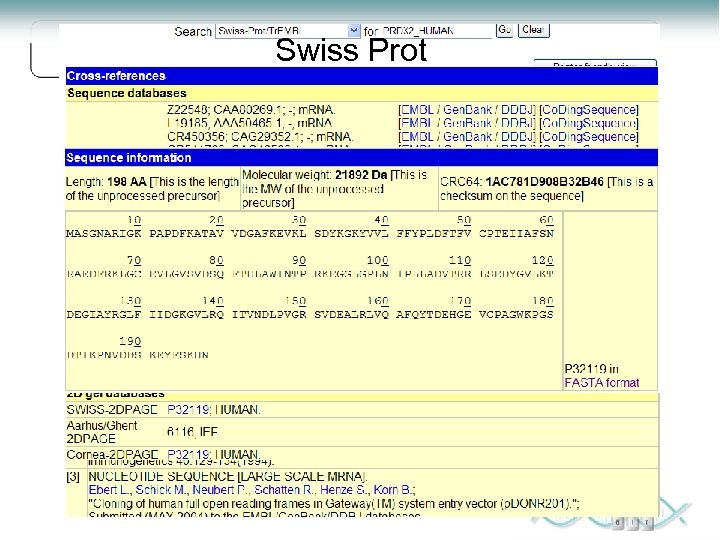Click the Sequence databases subheading
720x540 pixels.
[127, 93]
